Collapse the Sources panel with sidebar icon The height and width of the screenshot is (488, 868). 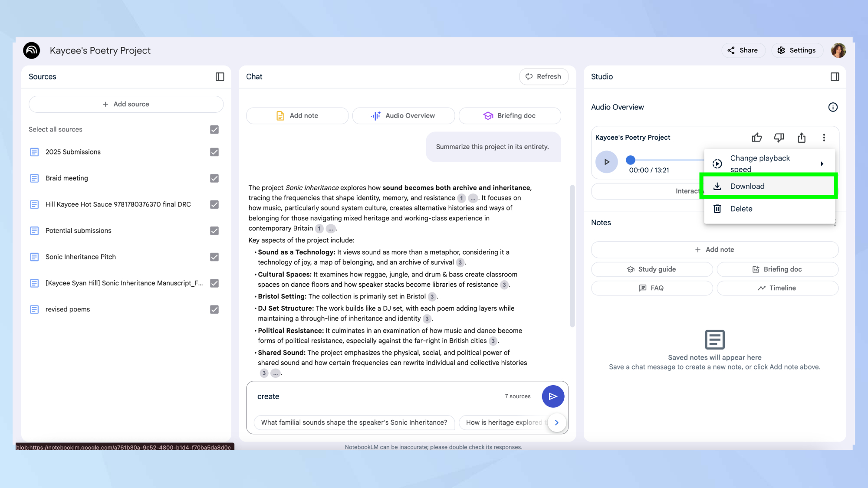click(220, 77)
